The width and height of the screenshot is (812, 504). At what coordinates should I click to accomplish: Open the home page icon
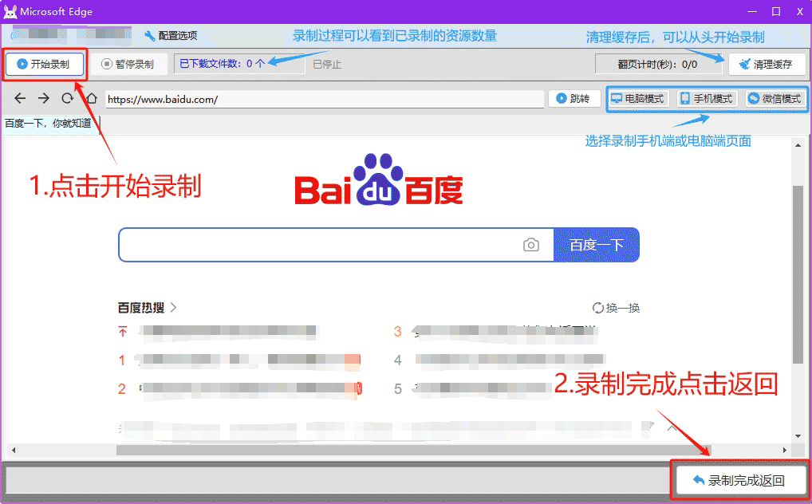point(92,98)
